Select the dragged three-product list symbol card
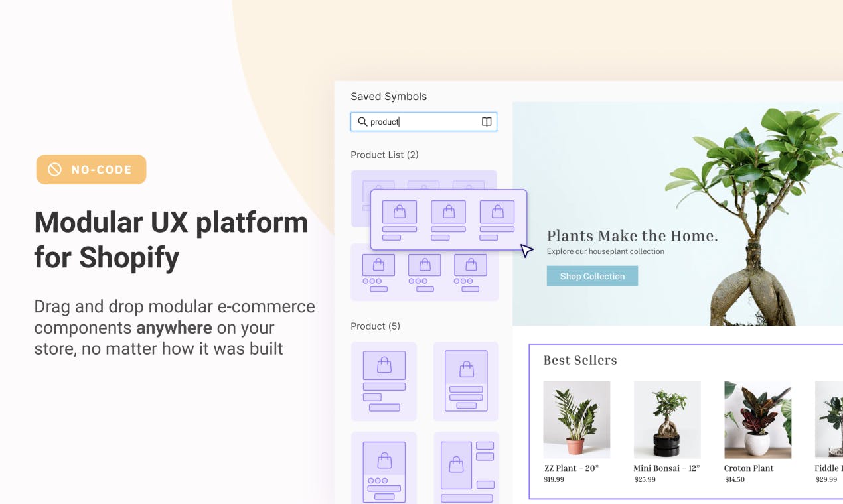The image size is (843, 504). [x=449, y=220]
